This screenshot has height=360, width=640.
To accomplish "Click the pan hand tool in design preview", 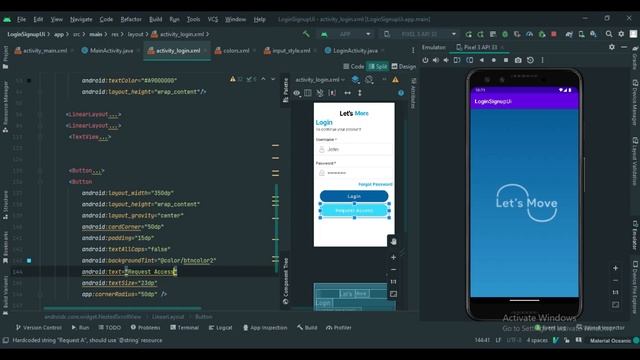I will 393,241.
